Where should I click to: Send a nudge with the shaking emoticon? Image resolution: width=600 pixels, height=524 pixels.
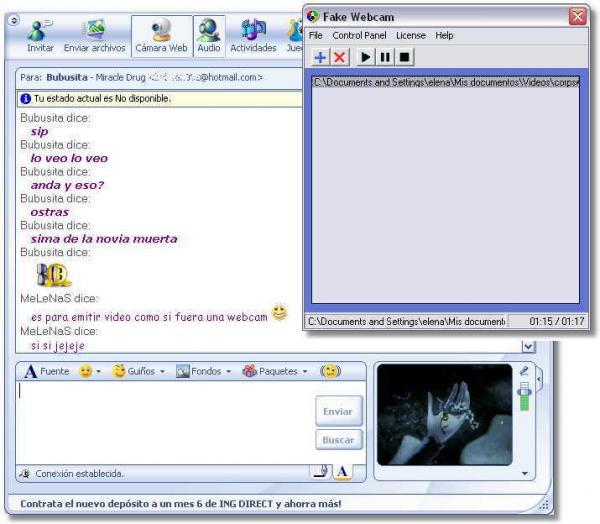(330, 371)
